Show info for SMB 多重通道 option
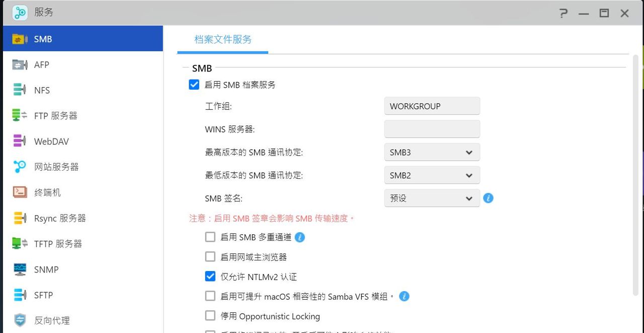This screenshot has width=644, height=333. click(x=300, y=237)
